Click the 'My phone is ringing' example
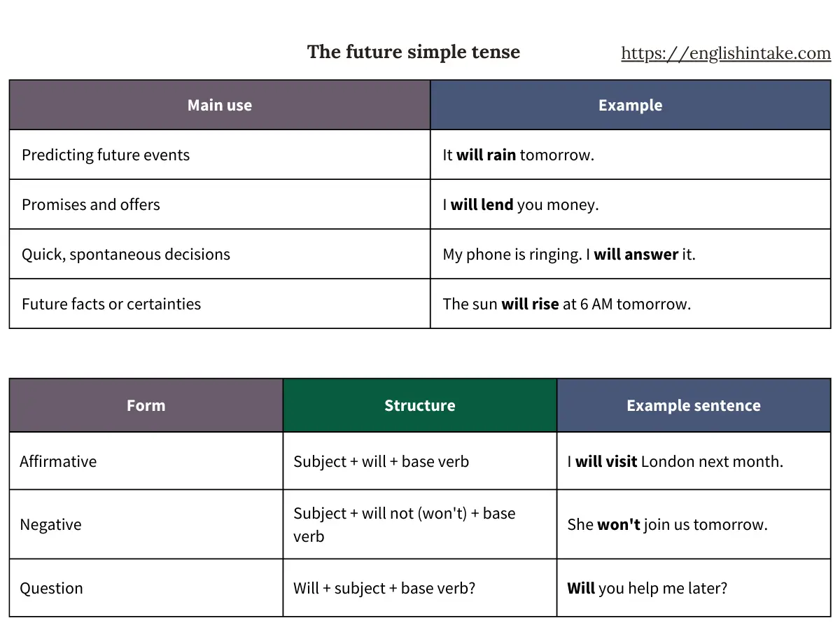Image resolution: width=840 pixels, height=630 pixels. click(x=568, y=254)
